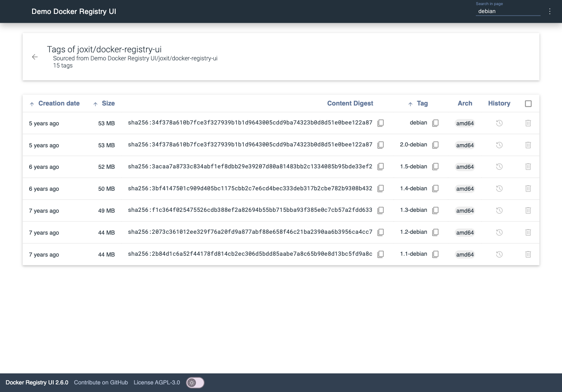
Task: Open history for the 1.1-debian tag
Action: [499, 254]
